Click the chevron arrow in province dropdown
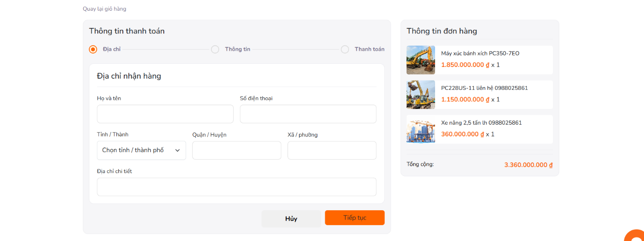The width and height of the screenshot is (644, 241). click(x=177, y=150)
